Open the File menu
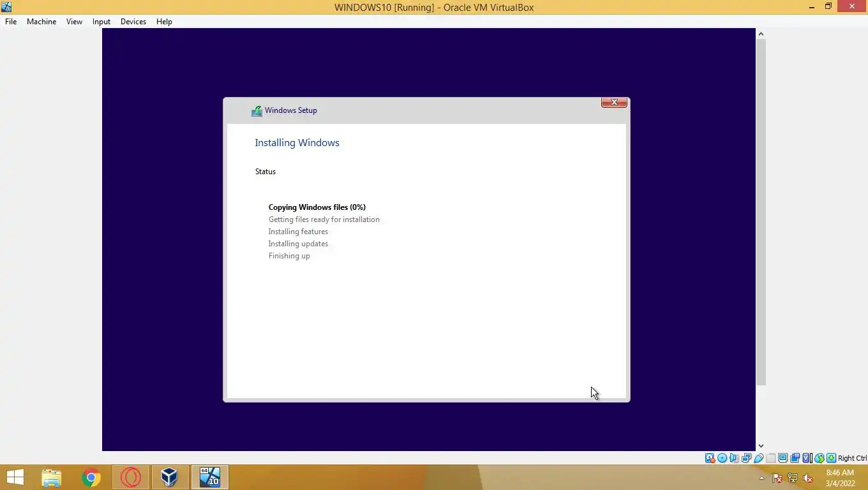This screenshot has width=868, height=490. click(x=11, y=21)
